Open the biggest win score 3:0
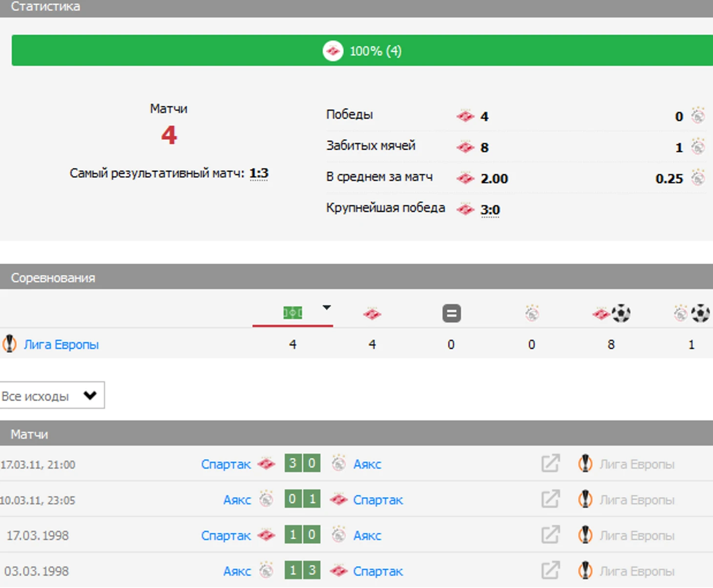 coord(490,210)
